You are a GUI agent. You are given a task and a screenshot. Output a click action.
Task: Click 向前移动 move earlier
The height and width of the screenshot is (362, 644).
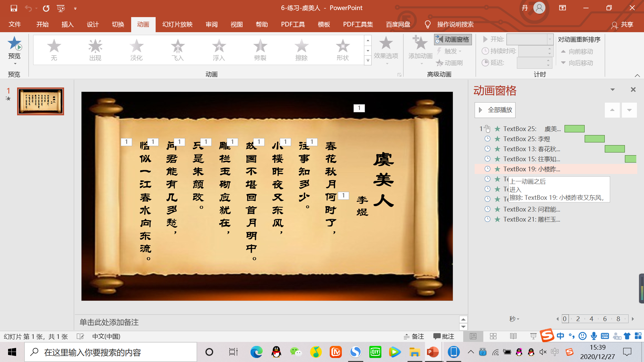tap(577, 52)
